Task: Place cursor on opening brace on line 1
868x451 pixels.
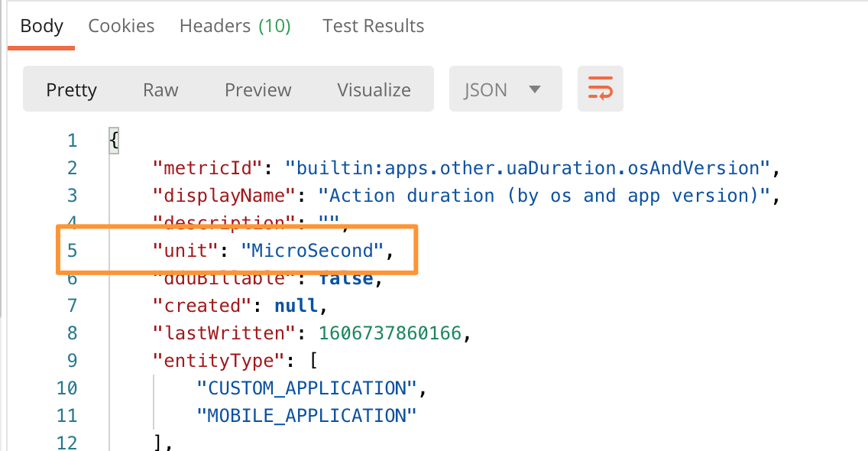Action: click(114, 141)
